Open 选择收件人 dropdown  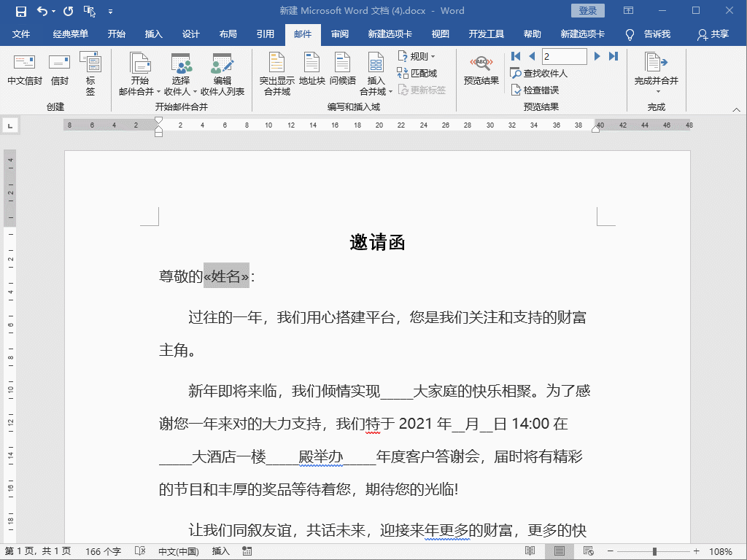[x=181, y=74]
